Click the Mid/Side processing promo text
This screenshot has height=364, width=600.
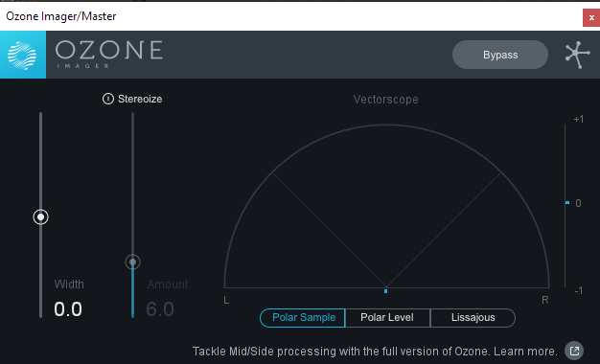pos(375,352)
